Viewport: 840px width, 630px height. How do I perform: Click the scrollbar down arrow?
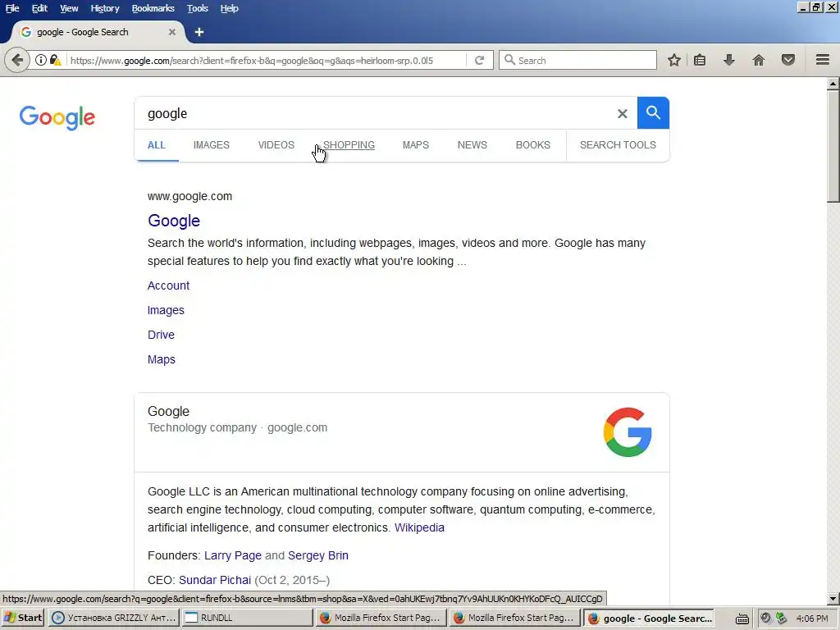[x=833, y=598]
